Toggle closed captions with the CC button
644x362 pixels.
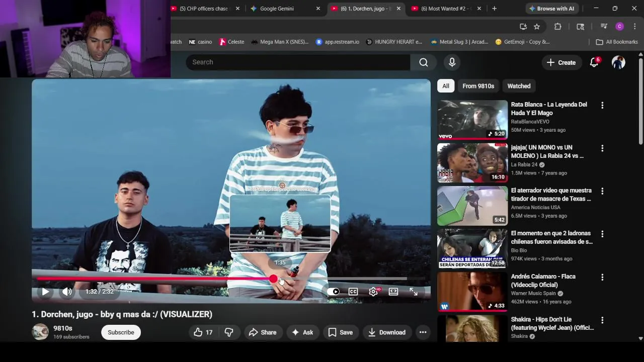353,292
